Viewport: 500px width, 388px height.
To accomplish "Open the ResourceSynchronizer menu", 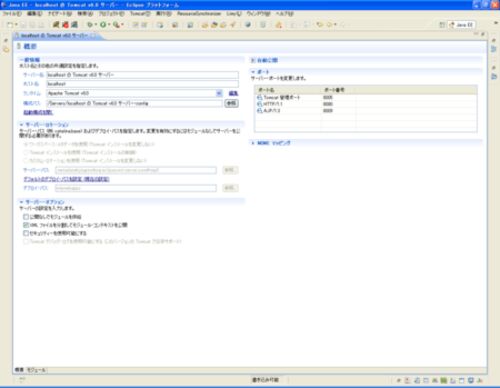I will 199,14.
